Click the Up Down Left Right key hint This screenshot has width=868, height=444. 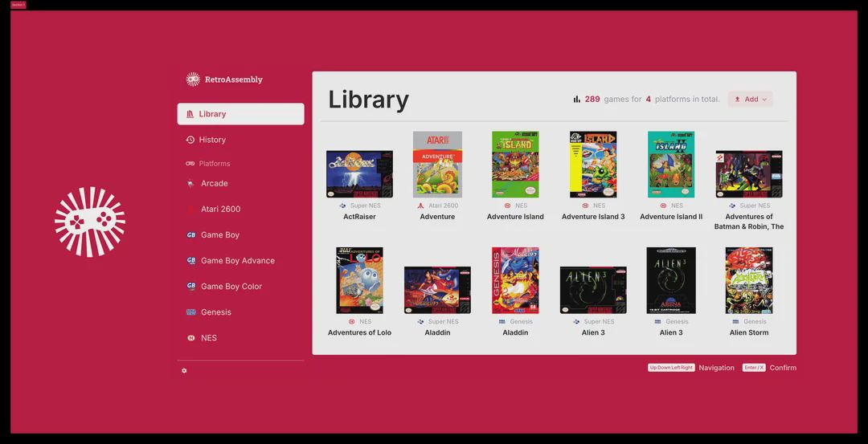click(x=671, y=368)
